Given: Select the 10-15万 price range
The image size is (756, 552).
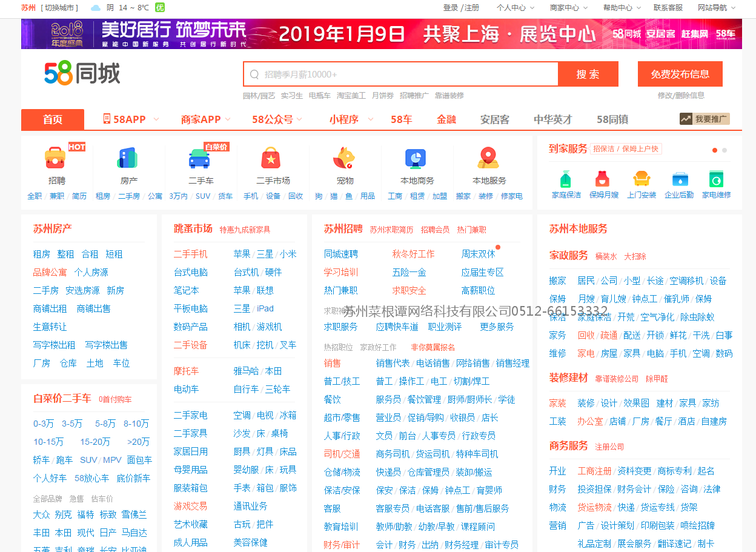Looking at the screenshot, I should point(48,442).
